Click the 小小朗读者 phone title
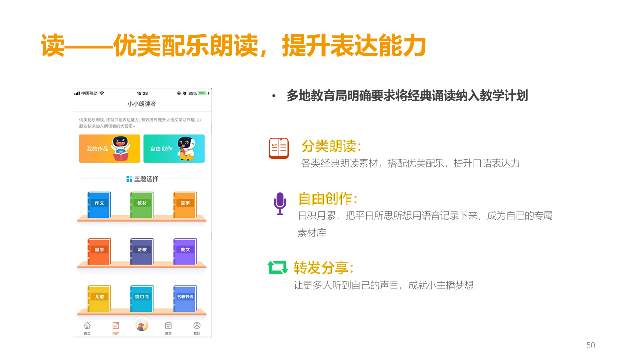This screenshot has height=362, width=644. [142, 104]
